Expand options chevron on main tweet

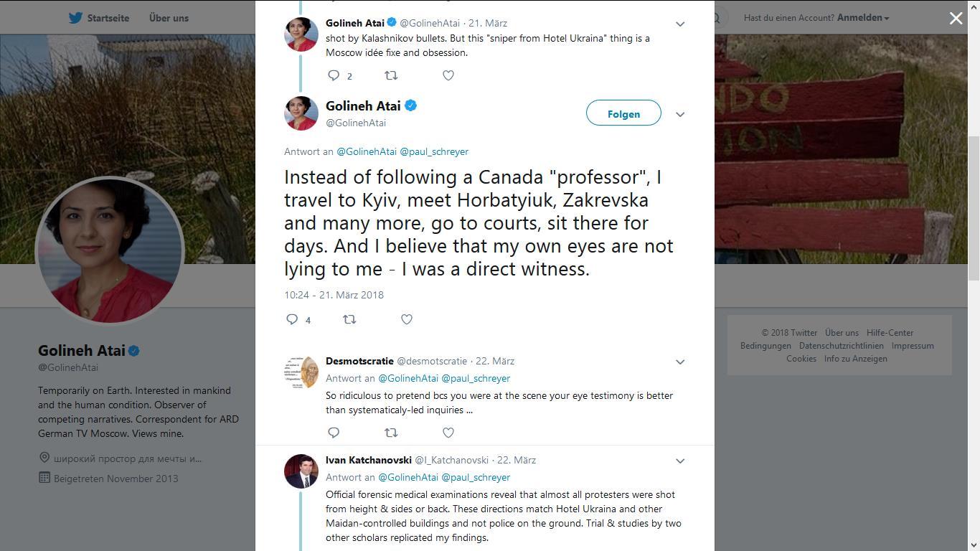[x=680, y=114]
